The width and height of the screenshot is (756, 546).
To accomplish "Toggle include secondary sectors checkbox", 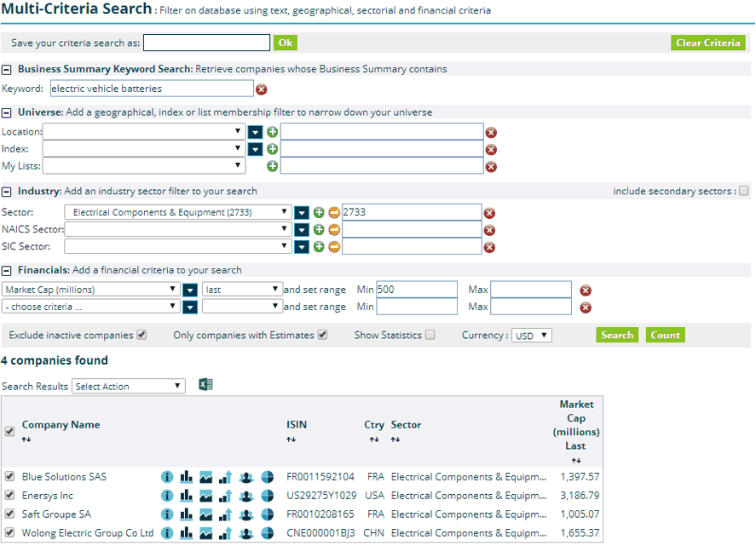I will [744, 191].
